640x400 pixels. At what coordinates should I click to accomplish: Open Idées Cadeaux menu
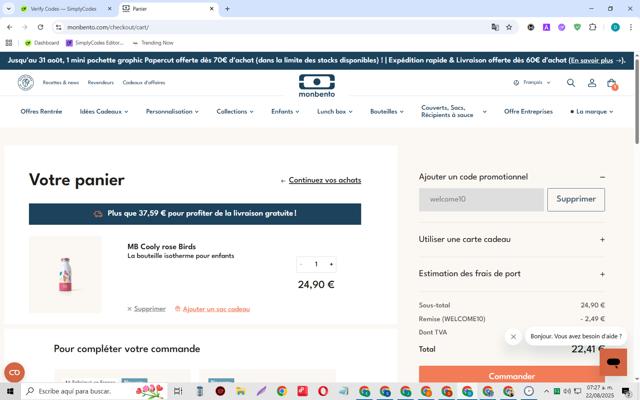click(x=104, y=111)
